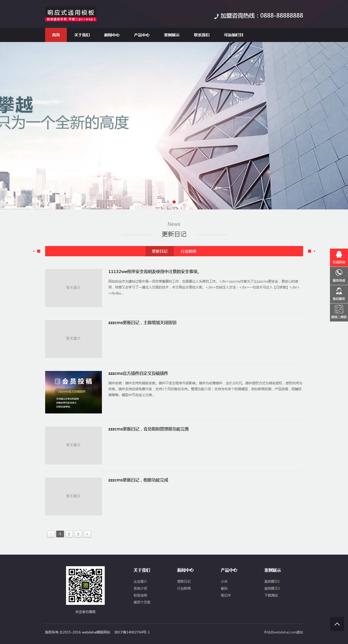348x644 pixels.
Task: Click footer heading 产品中心
Action: [x=229, y=570]
